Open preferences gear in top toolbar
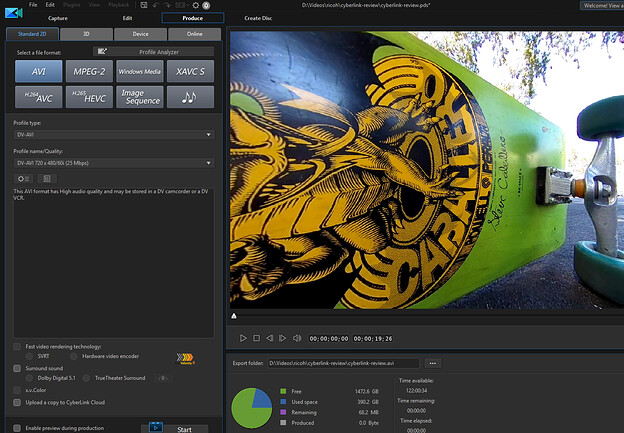The height and width of the screenshot is (433, 624). point(195,5)
